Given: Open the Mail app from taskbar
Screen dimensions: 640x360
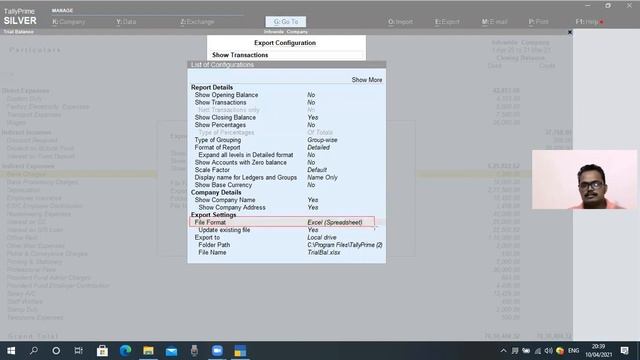Looking at the screenshot, I should point(171,351).
